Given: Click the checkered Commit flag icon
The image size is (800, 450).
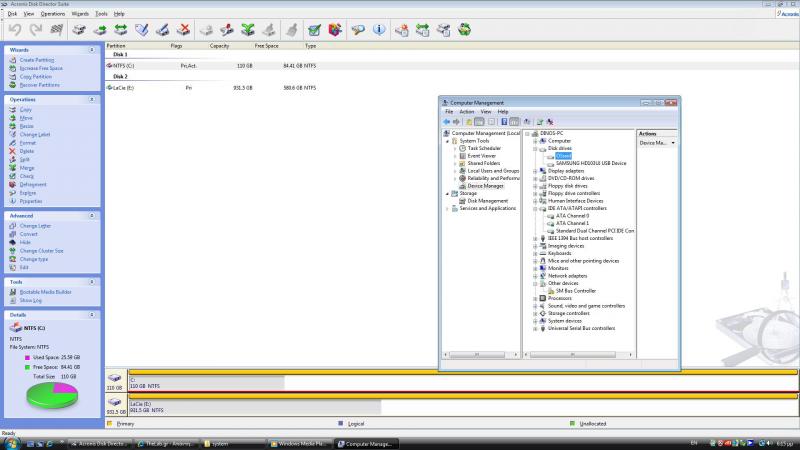Looking at the screenshot, I should click(x=56, y=30).
